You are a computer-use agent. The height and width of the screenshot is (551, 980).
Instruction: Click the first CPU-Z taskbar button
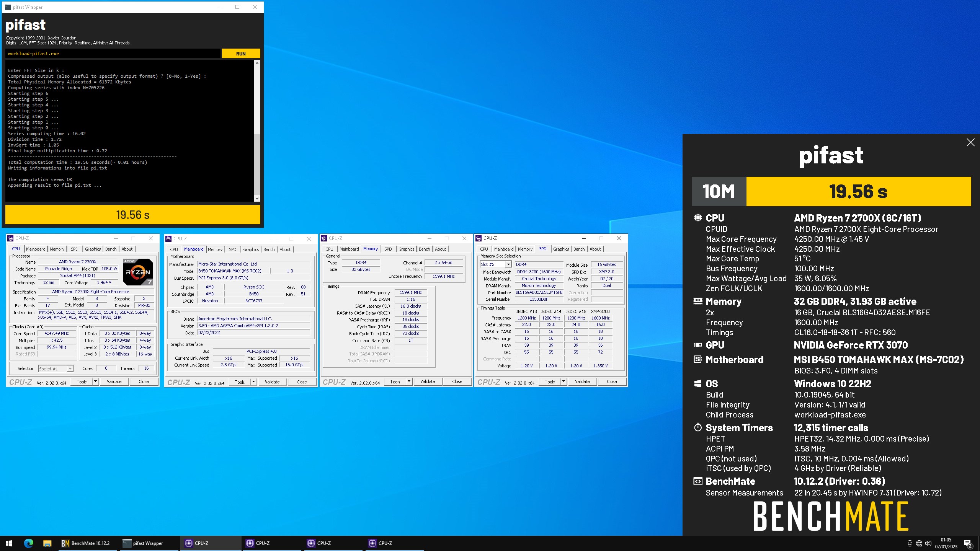tap(211, 543)
